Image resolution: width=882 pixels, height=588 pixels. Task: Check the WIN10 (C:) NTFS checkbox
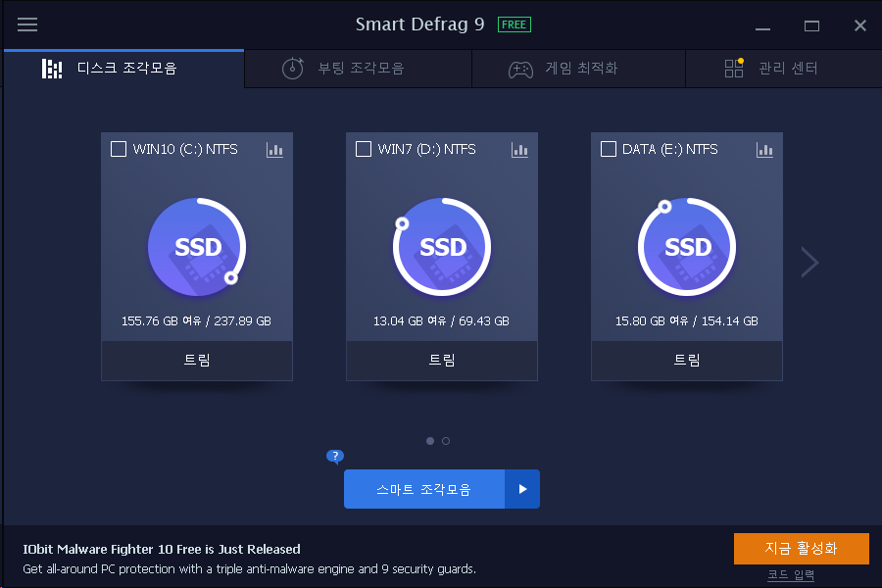(119, 149)
